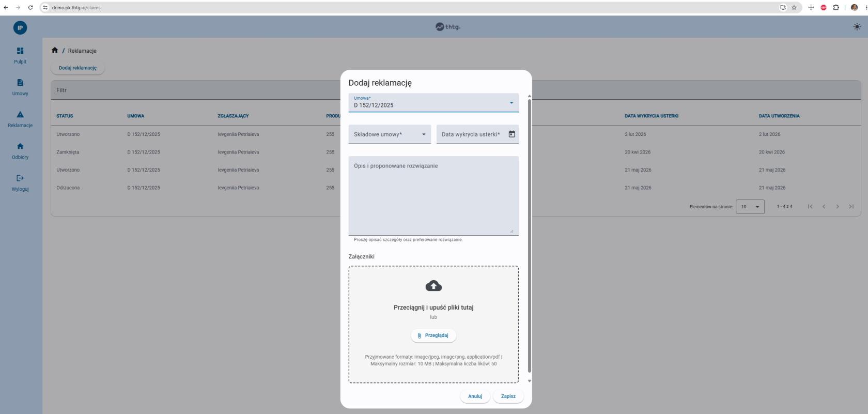
Task: Open Odbiory house icon in sidebar
Action: click(x=20, y=146)
